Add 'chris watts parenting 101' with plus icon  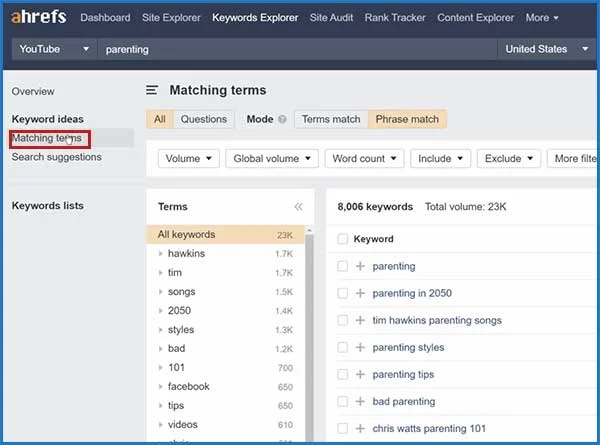(x=360, y=429)
